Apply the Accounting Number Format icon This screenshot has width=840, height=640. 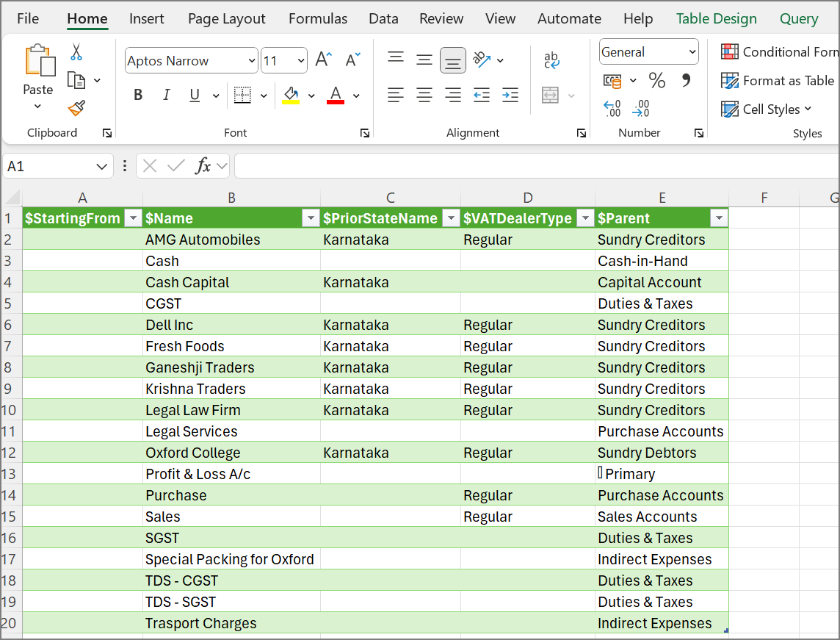tap(612, 81)
